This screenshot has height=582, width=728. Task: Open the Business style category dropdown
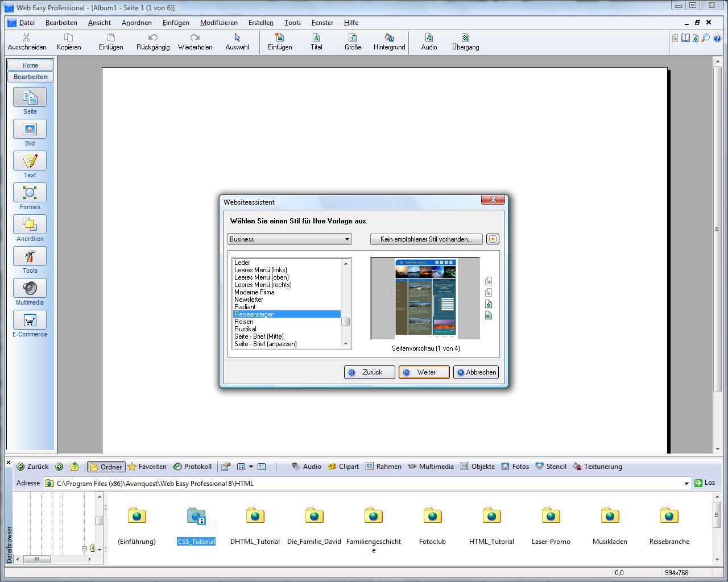pyautogui.click(x=289, y=239)
